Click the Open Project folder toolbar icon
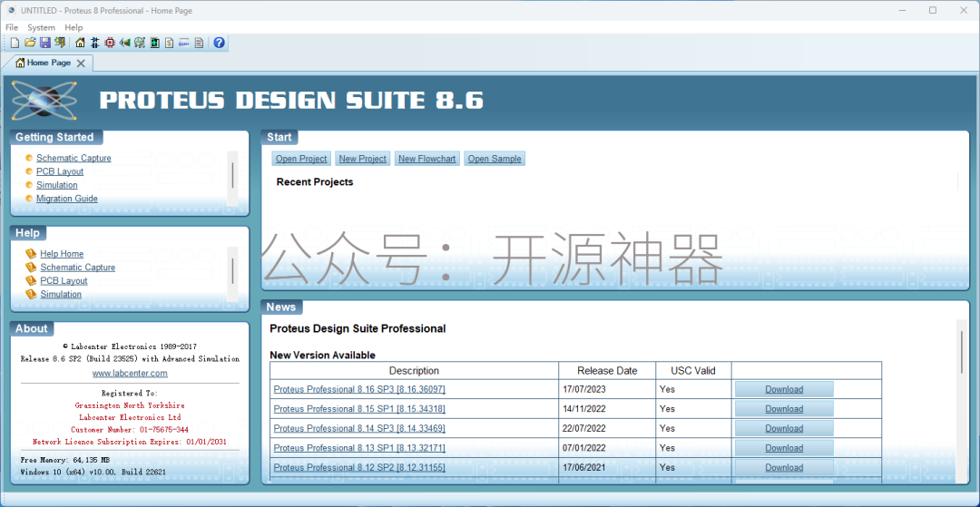This screenshot has height=507, width=980. pos(30,43)
